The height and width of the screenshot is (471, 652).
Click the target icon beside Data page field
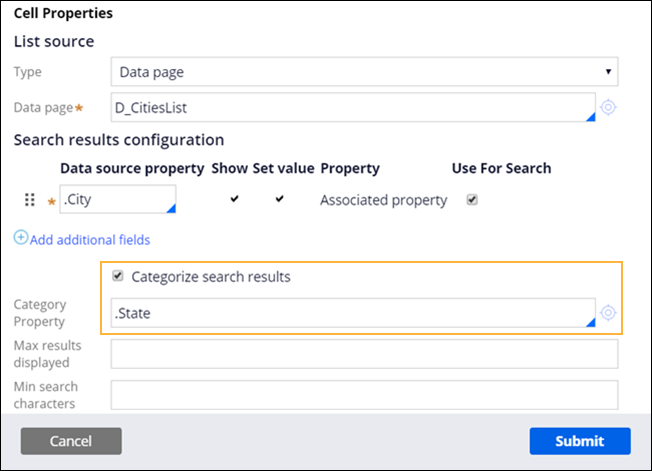608,108
